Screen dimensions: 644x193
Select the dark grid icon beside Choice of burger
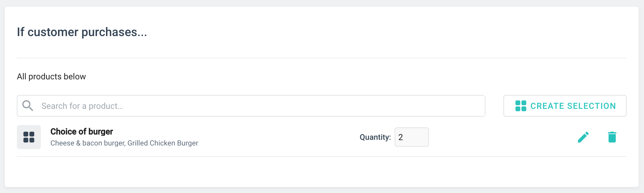(x=29, y=137)
